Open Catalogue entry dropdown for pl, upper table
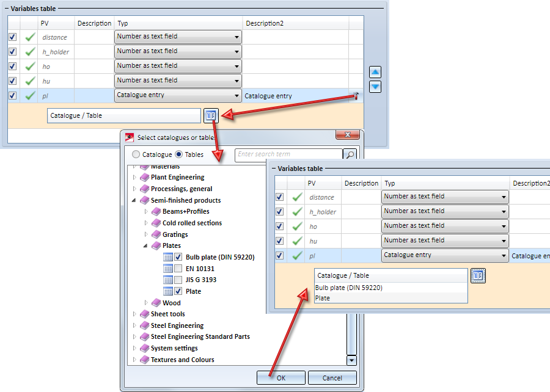550x392 pixels. coord(178,95)
